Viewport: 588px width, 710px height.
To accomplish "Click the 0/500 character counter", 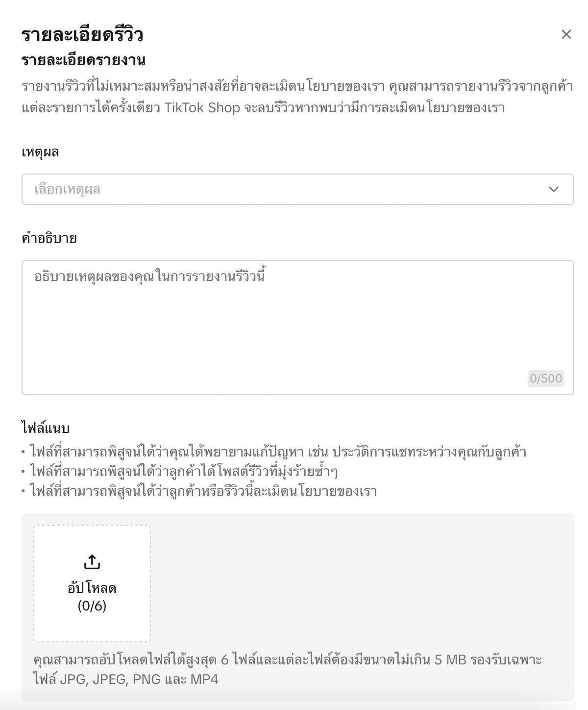I will [546, 379].
